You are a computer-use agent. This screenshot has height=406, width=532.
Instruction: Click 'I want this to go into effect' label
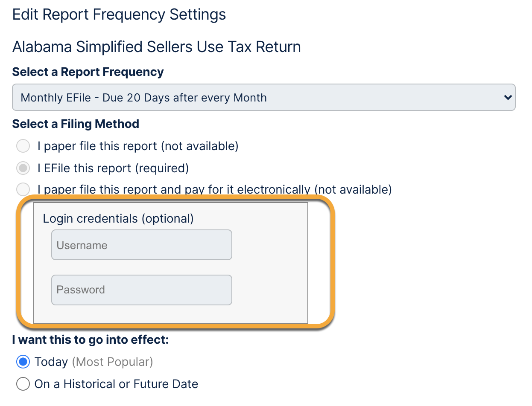pos(91,340)
